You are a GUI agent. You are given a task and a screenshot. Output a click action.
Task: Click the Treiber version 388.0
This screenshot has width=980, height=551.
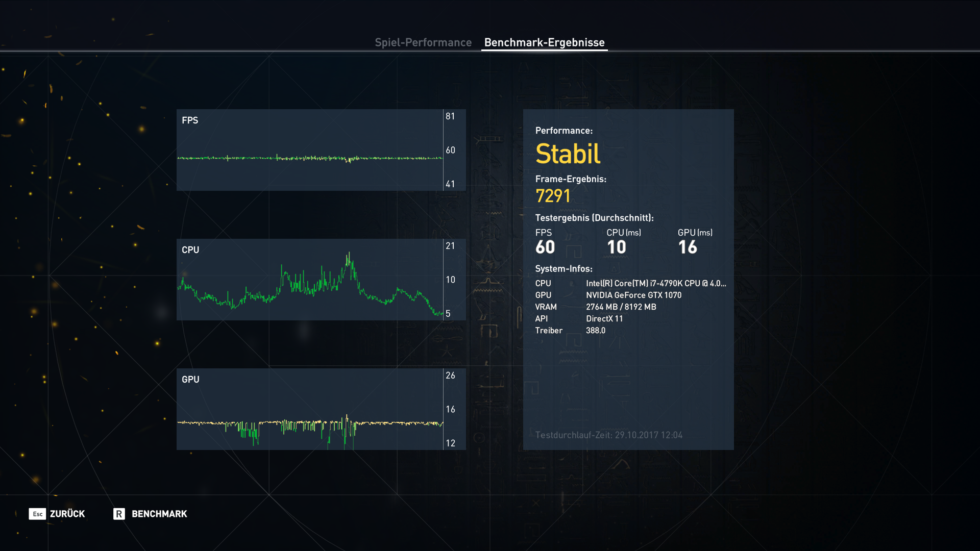tap(596, 330)
